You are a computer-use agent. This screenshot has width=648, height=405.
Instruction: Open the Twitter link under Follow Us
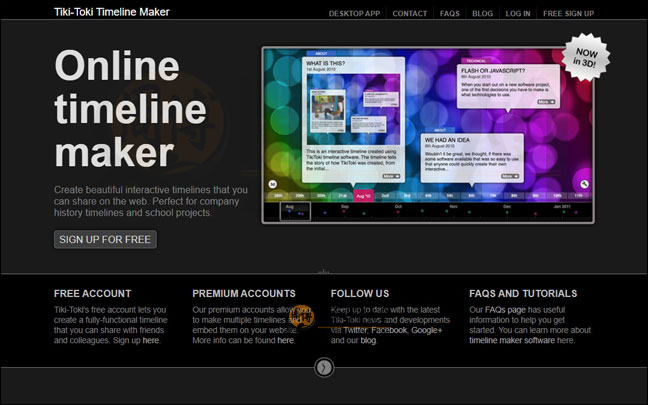[355, 330]
